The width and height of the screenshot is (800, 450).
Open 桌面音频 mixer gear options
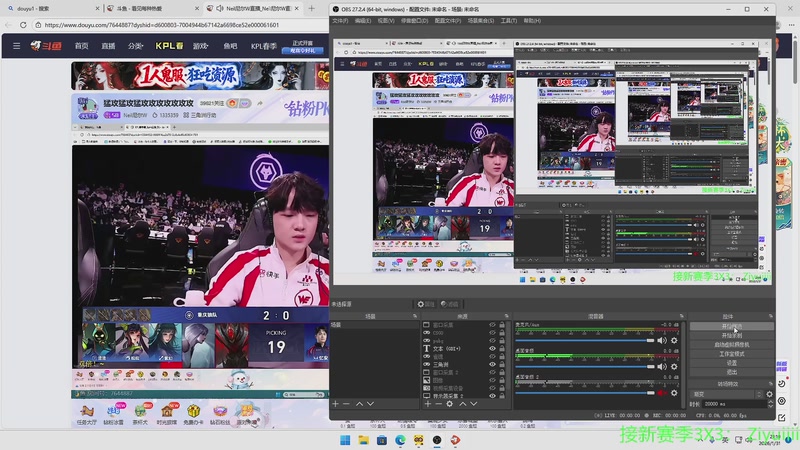(x=674, y=366)
